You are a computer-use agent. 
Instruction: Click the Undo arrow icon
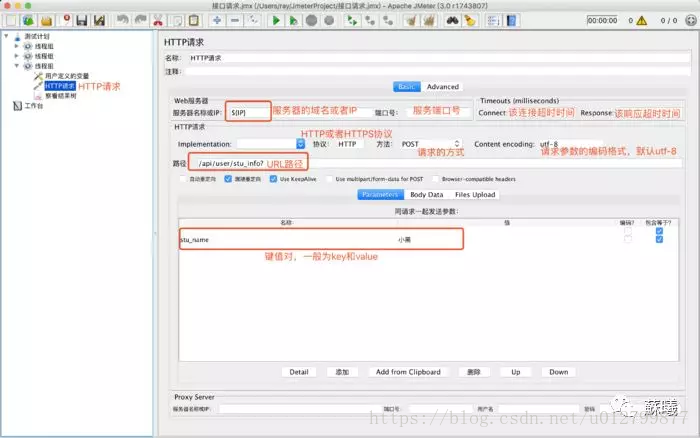122,20
